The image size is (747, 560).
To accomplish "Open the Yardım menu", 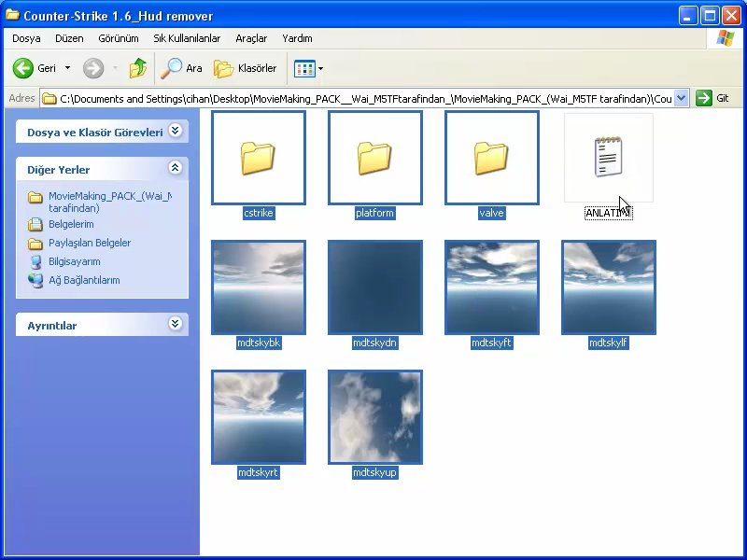I will coord(297,38).
